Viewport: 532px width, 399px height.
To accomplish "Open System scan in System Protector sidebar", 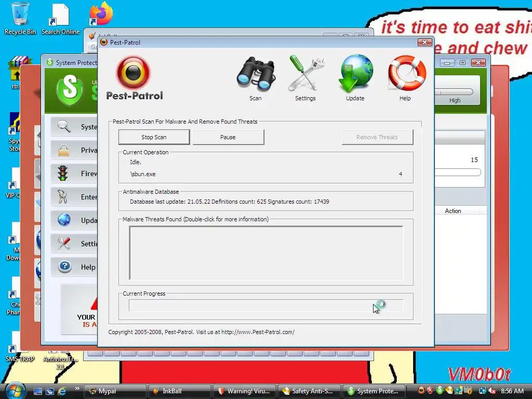I will 74,127.
